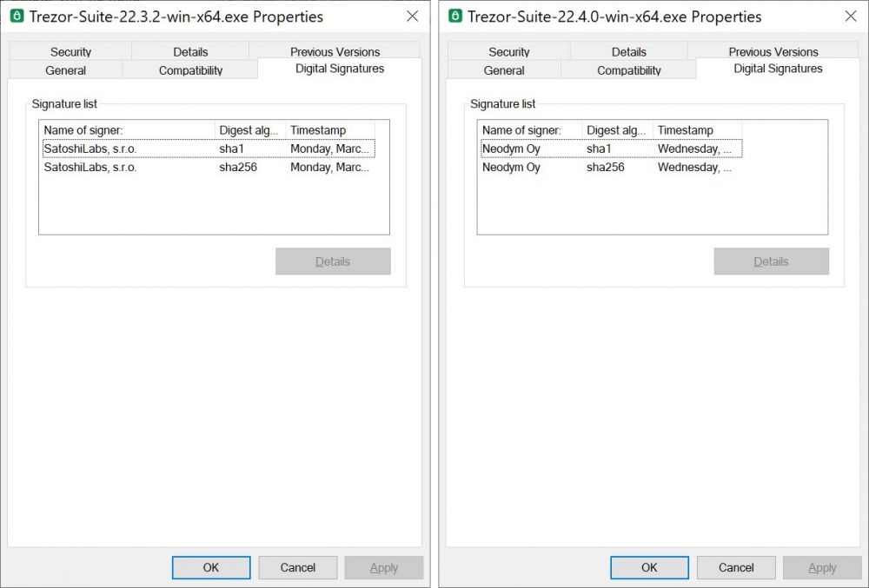The image size is (869, 588).
Task: Close the Trezor-Suite-22.4.0 Properties window
Action: [851, 16]
